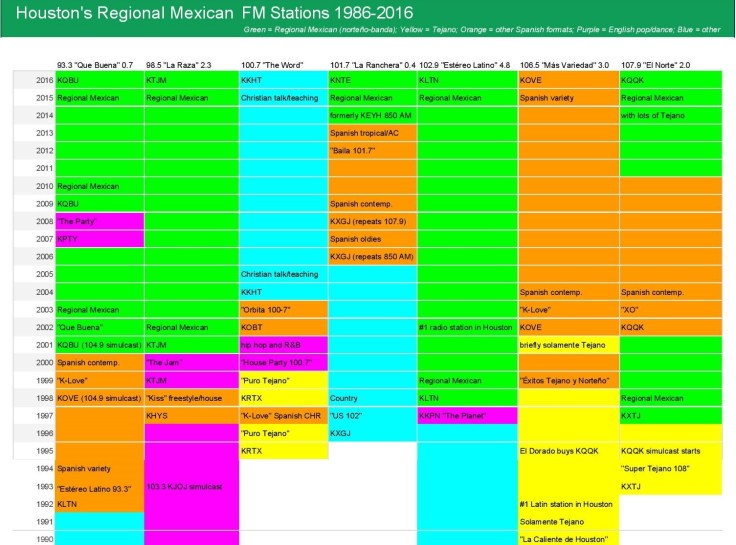Screen dimensions: 736x545
Task: Click the KXGJ cell in the 1996 row
Action: coord(373,433)
